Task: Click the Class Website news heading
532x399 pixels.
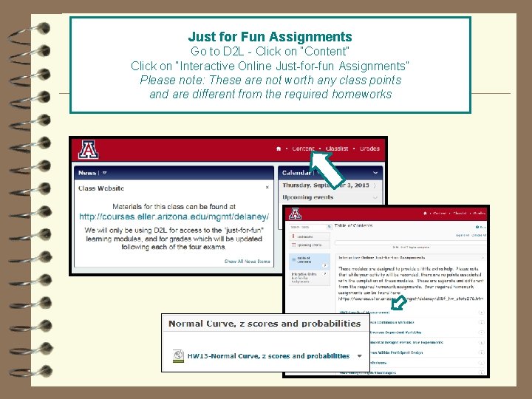Action: pyautogui.click(x=101, y=188)
